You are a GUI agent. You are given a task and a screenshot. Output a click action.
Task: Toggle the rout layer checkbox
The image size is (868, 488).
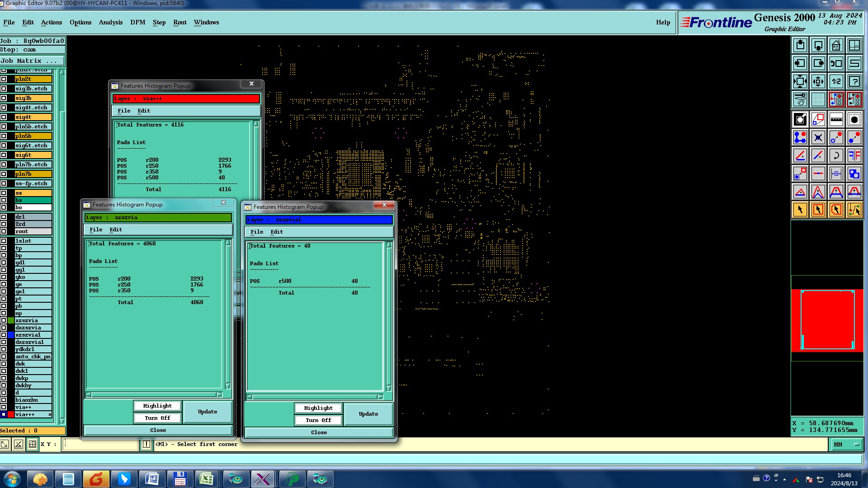pyautogui.click(x=4, y=231)
